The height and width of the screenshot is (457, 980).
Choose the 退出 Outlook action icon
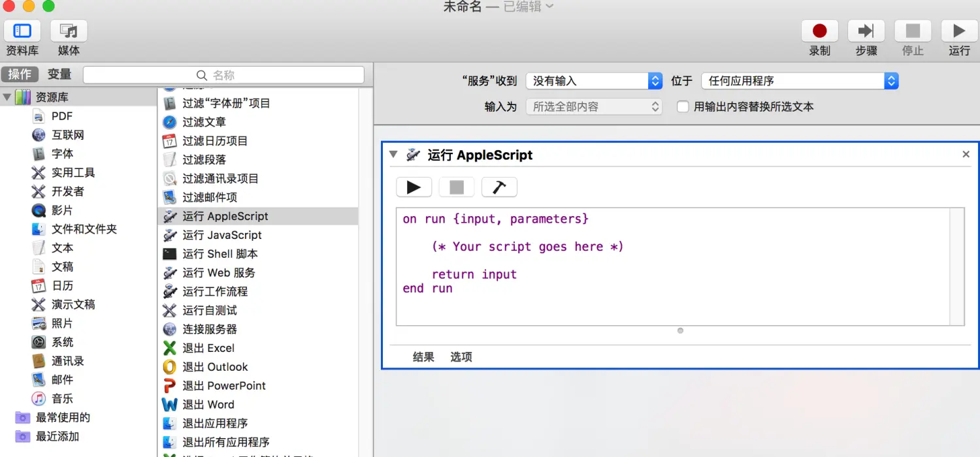point(170,368)
